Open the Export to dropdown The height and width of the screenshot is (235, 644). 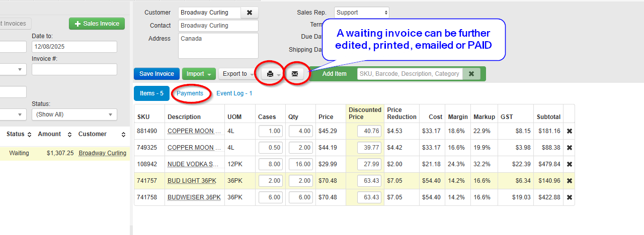click(x=238, y=74)
